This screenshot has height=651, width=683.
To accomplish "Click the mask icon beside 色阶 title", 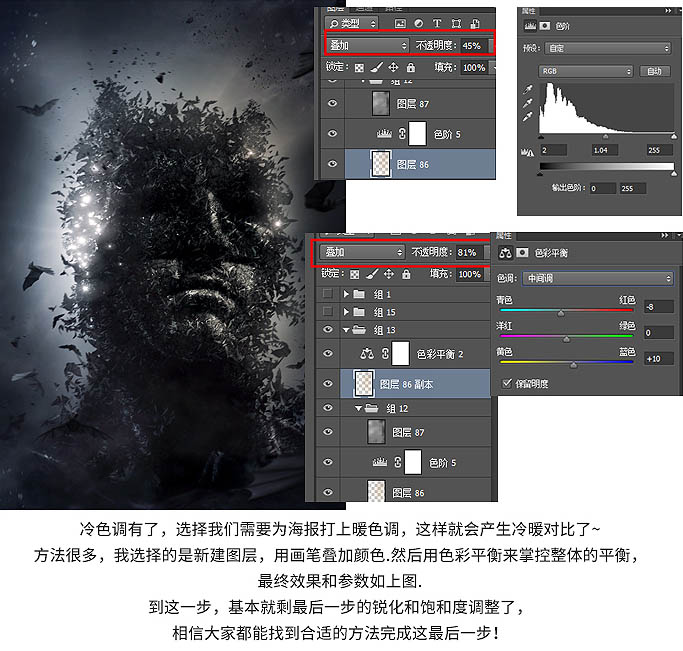I will (544, 26).
